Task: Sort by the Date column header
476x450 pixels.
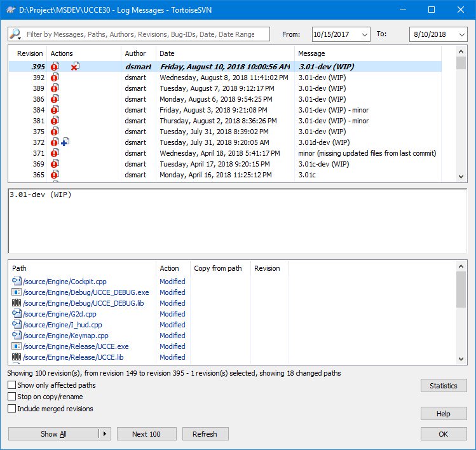Action: (x=225, y=53)
